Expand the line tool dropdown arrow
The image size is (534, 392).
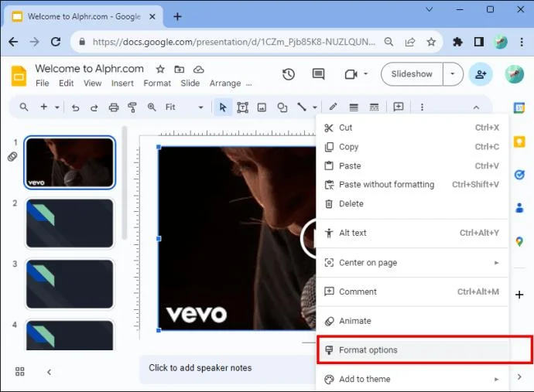coord(315,107)
